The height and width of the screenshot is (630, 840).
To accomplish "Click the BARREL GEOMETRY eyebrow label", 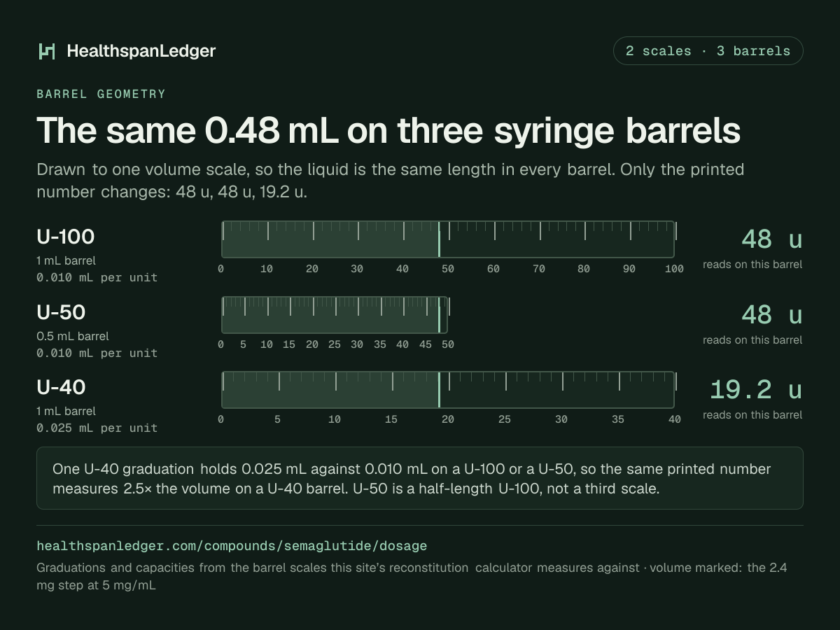I will pyautogui.click(x=101, y=94).
